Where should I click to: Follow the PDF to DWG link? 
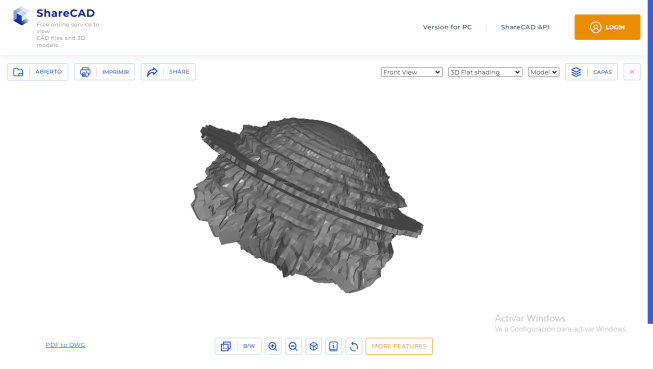65,345
